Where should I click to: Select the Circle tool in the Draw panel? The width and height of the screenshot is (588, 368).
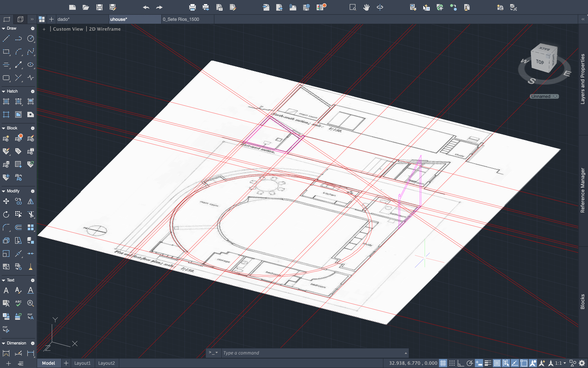31,38
